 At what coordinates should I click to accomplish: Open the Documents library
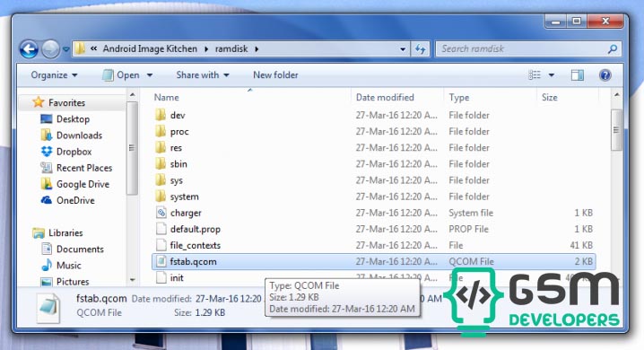80,249
